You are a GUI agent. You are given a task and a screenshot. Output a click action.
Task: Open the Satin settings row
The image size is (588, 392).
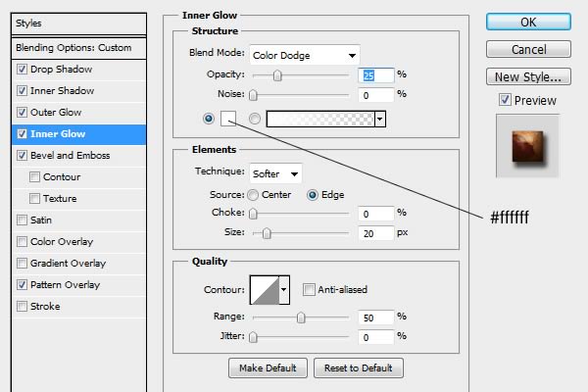[x=78, y=220]
